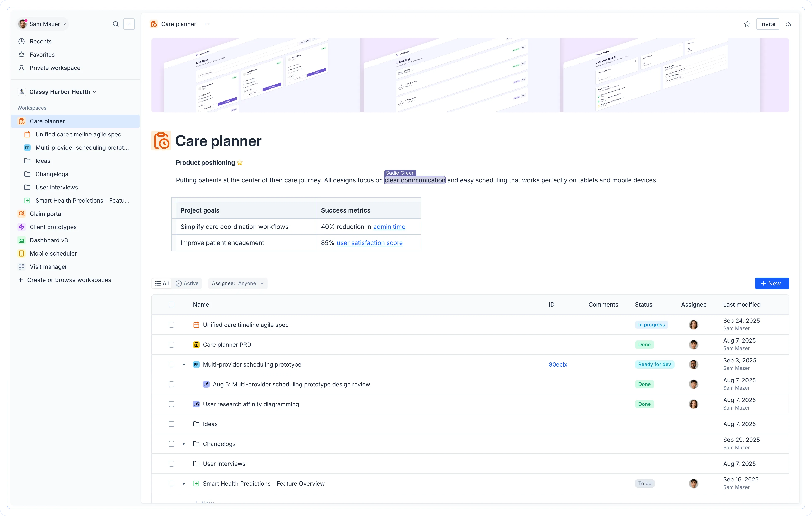Click the Ready for dev status badge

pyautogui.click(x=654, y=364)
